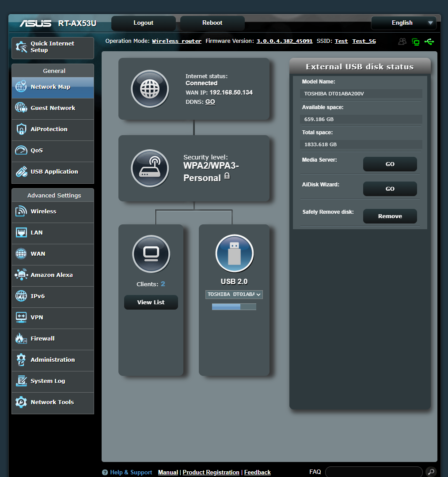Click the Internet status globe icon
Viewport: 448px width, 477px height.
(150, 89)
